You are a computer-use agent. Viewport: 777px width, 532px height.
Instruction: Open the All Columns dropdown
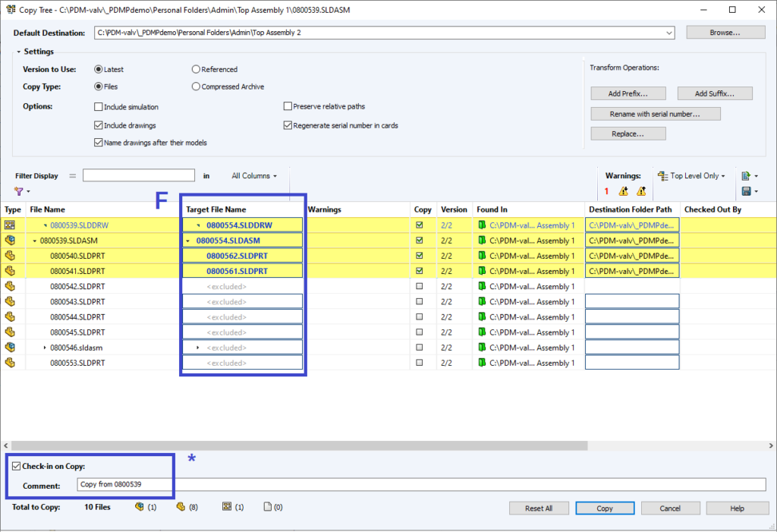pyautogui.click(x=254, y=176)
